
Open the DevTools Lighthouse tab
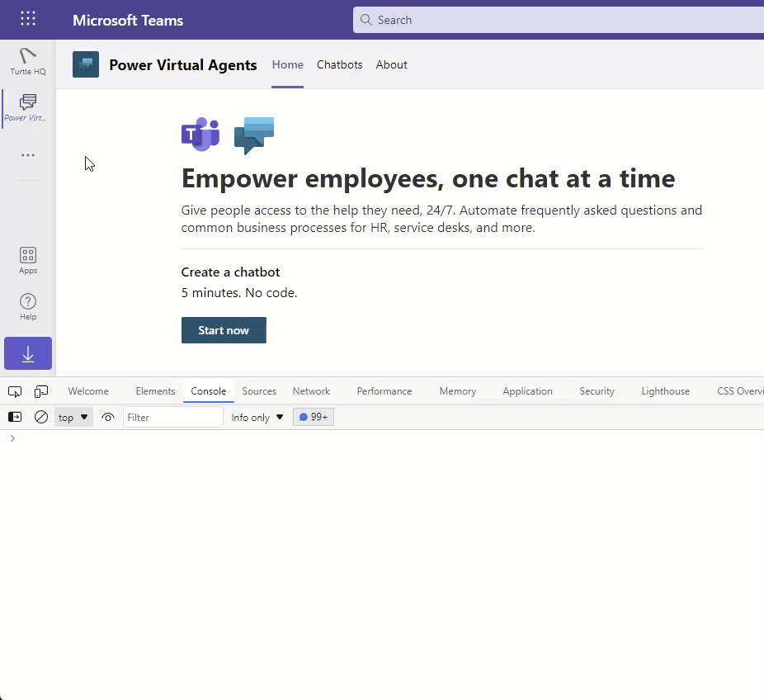666,391
